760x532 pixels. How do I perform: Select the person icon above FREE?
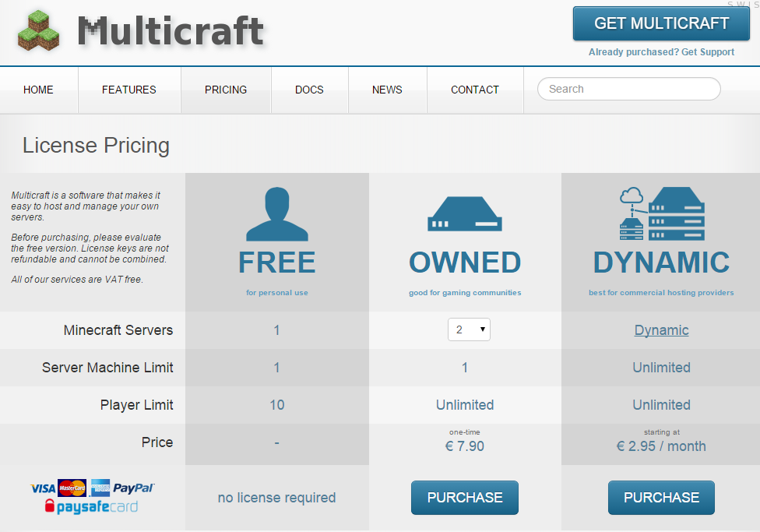click(x=276, y=212)
